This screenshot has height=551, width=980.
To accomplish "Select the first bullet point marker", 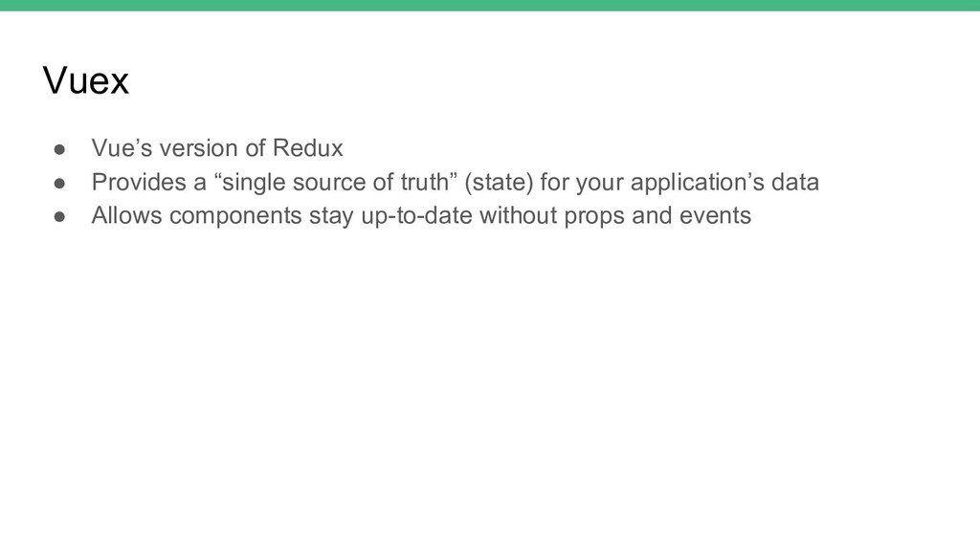I will click(x=59, y=149).
